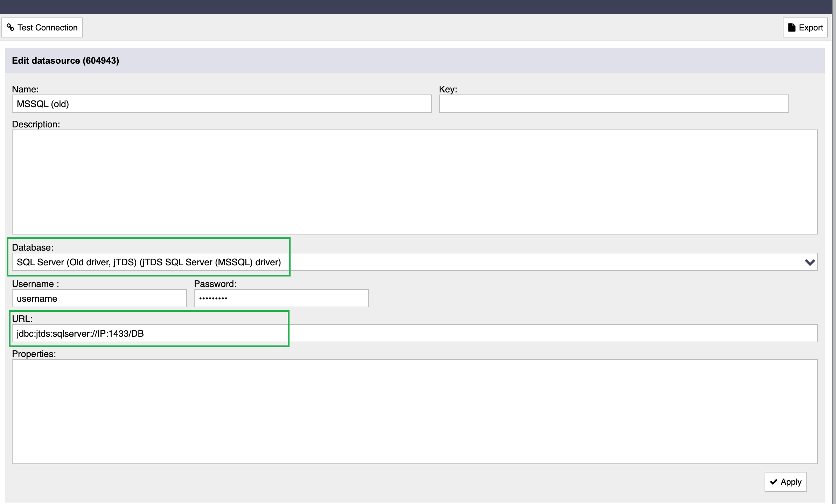Click the Password input field
836x504 pixels.
tap(281, 299)
